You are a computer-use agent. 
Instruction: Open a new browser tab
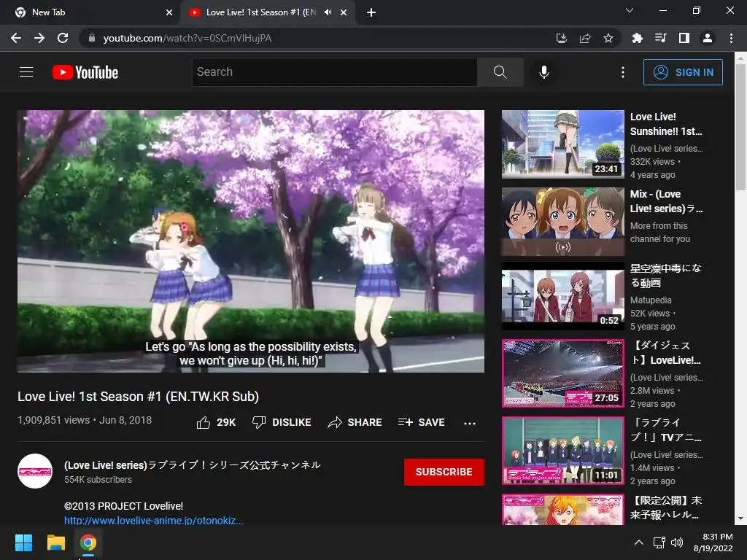coord(371,12)
